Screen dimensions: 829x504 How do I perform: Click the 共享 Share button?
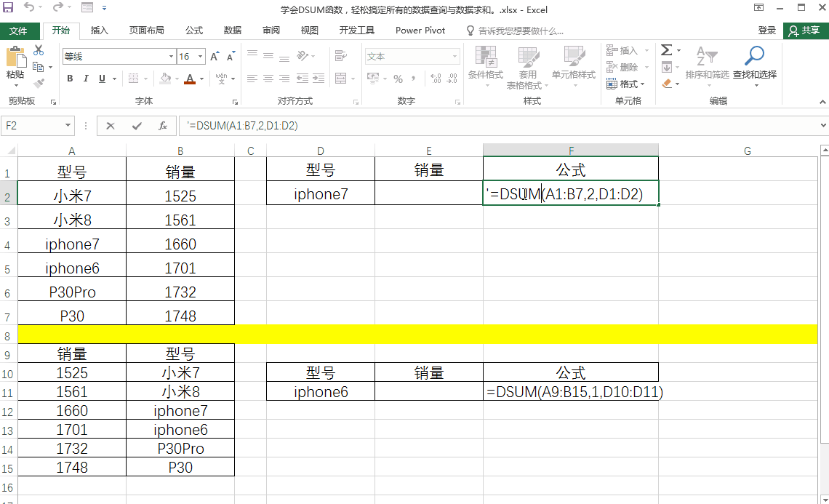click(x=805, y=31)
